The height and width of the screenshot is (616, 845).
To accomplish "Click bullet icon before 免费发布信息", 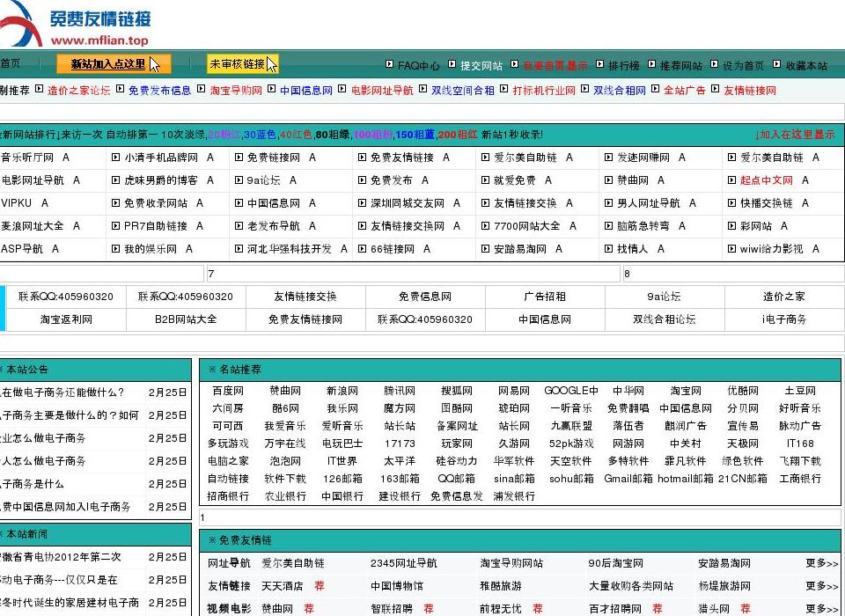I will point(121,89).
